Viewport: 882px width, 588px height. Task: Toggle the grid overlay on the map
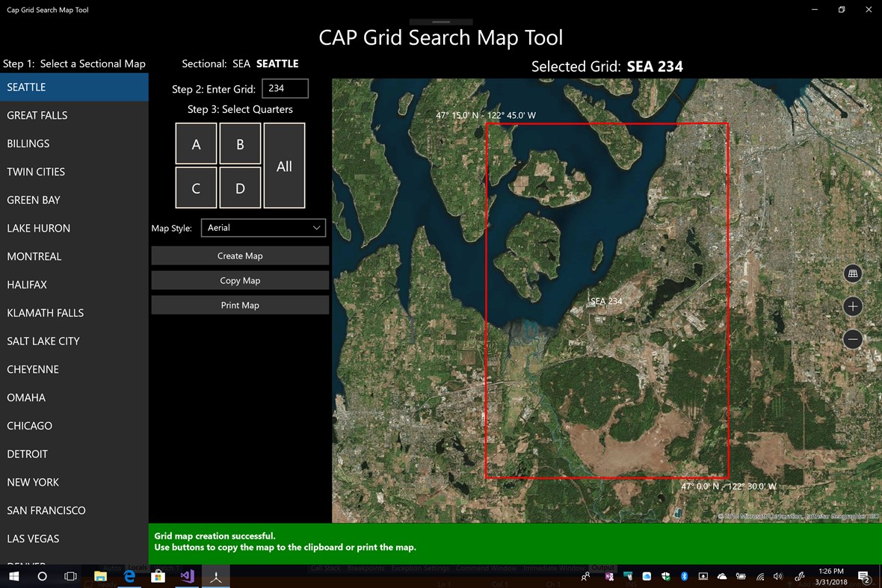click(853, 273)
